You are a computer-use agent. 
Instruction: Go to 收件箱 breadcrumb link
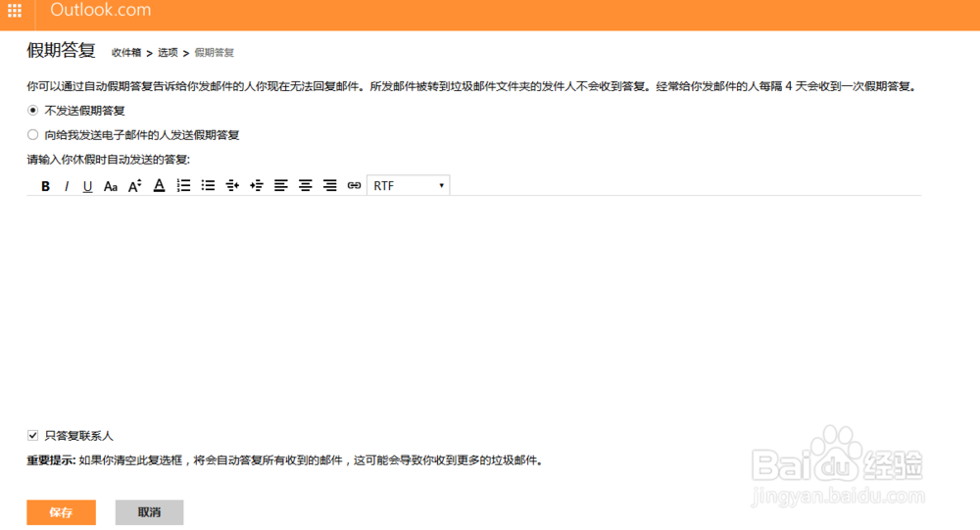tap(126, 53)
